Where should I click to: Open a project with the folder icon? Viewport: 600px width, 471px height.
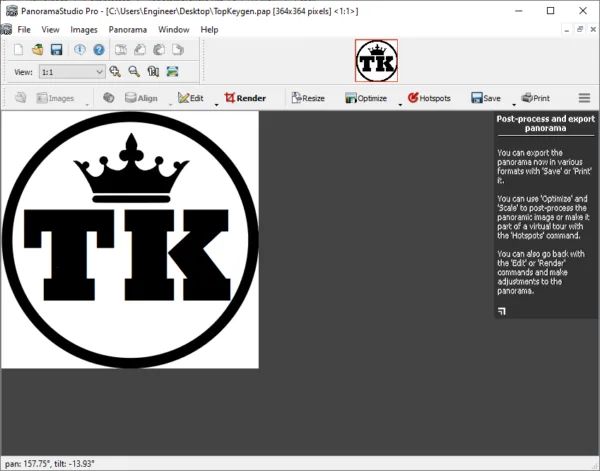[38, 50]
